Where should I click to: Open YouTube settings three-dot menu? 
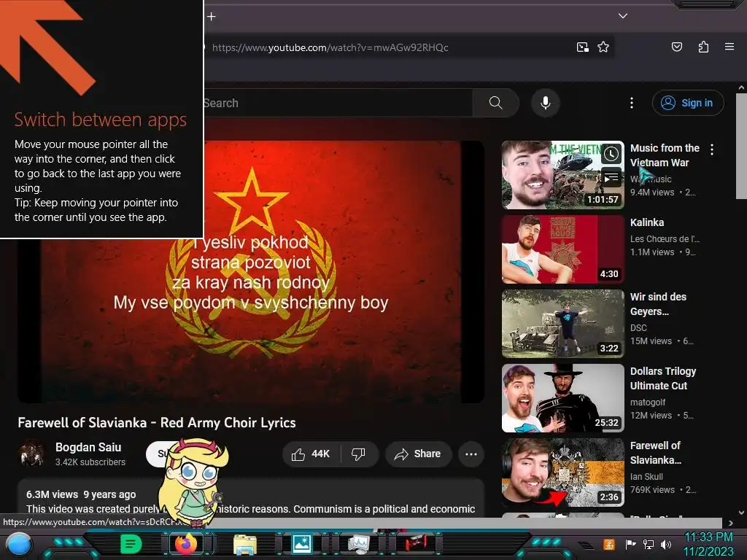point(632,103)
